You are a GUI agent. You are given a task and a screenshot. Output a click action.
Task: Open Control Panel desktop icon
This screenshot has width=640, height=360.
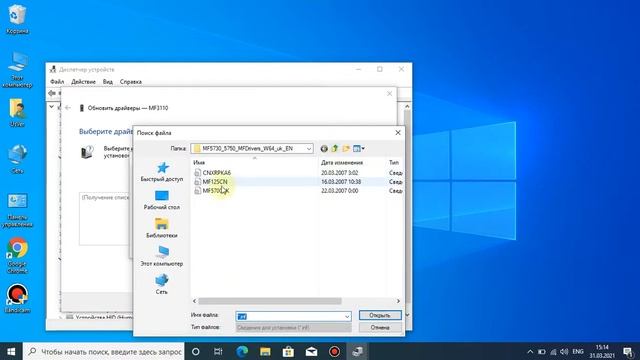(17, 210)
